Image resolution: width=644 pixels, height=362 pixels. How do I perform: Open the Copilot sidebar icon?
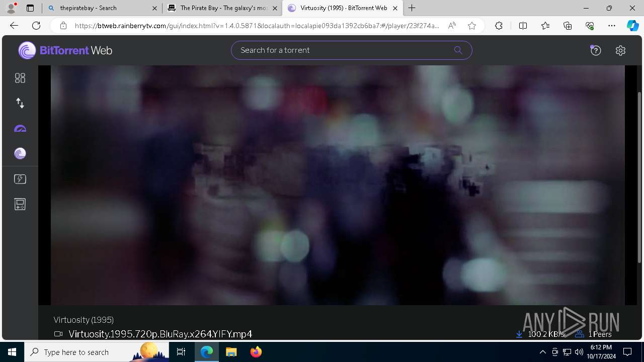click(632, 26)
